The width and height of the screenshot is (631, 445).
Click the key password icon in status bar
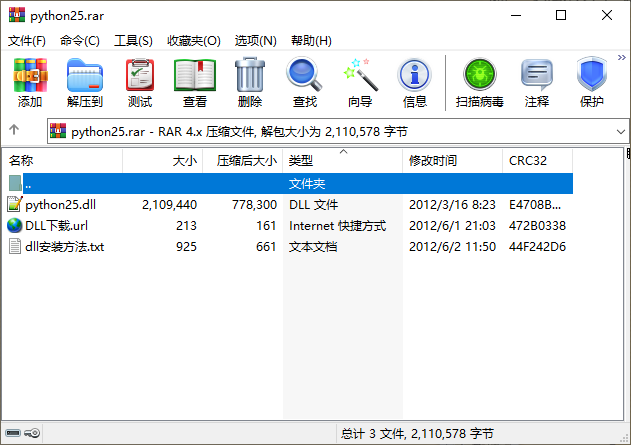coord(32,433)
